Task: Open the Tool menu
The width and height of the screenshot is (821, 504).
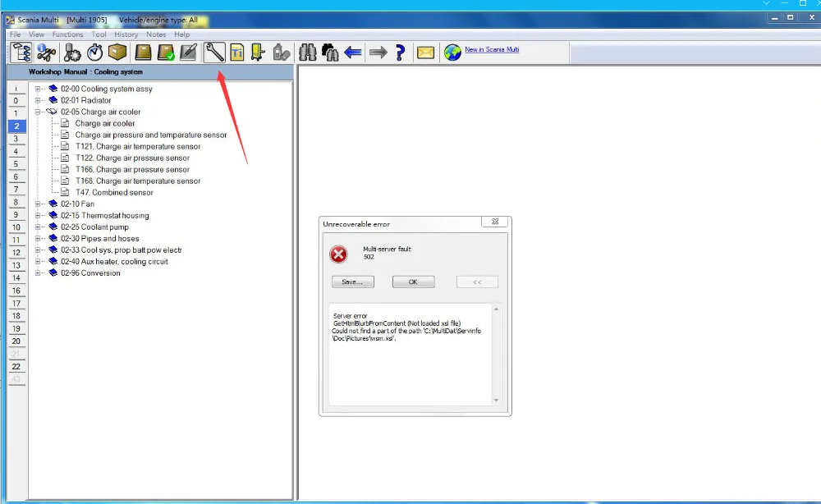Action: (x=99, y=34)
